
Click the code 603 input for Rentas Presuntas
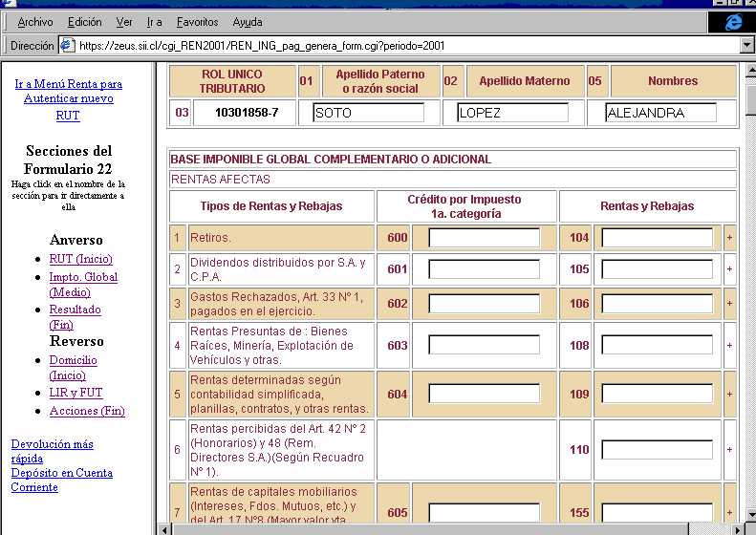tap(484, 345)
